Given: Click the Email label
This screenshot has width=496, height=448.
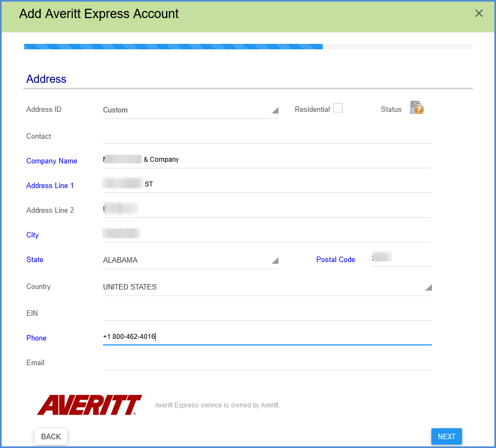Looking at the screenshot, I should pyautogui.click(x=35, y=363).
